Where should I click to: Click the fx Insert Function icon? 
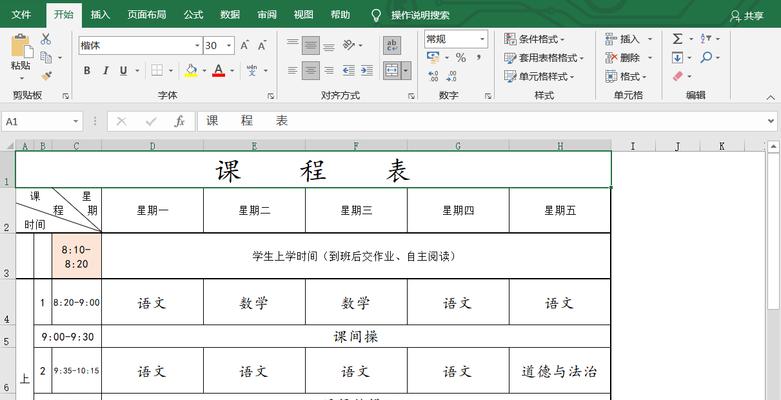click(179, 121)
